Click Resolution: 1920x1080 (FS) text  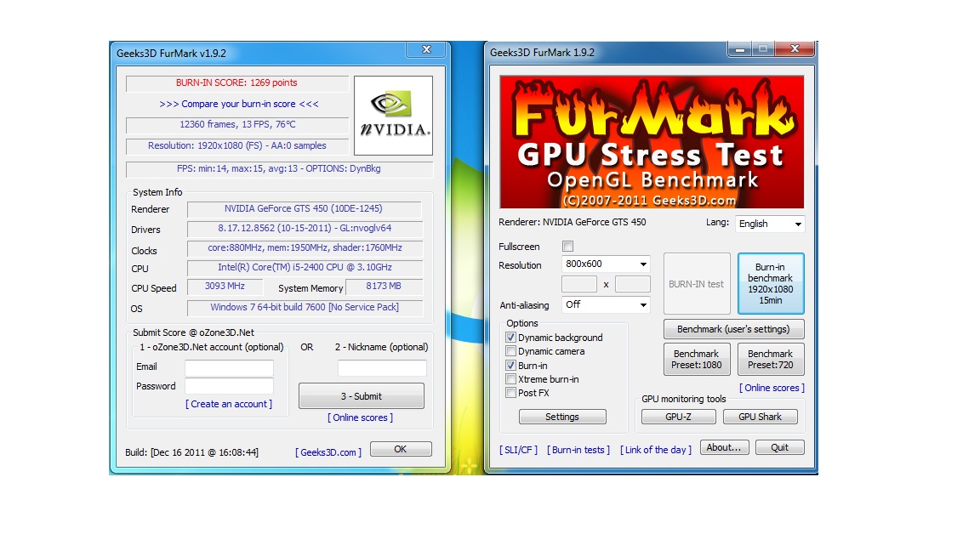(x=236, y=145)
